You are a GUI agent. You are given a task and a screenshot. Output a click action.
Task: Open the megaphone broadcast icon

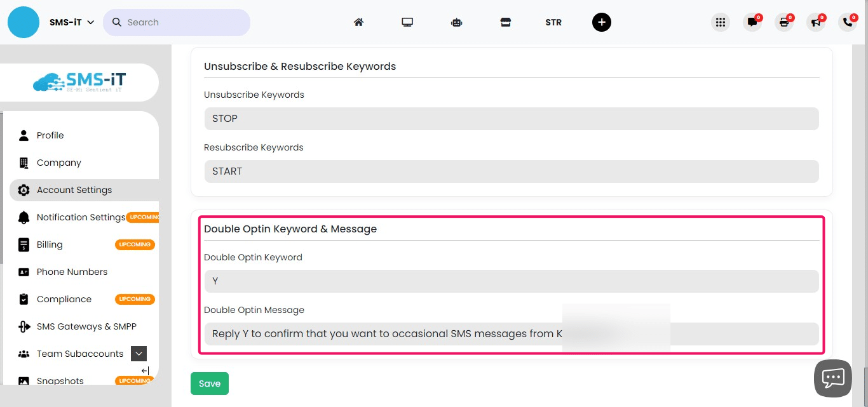tap(815, 22)
